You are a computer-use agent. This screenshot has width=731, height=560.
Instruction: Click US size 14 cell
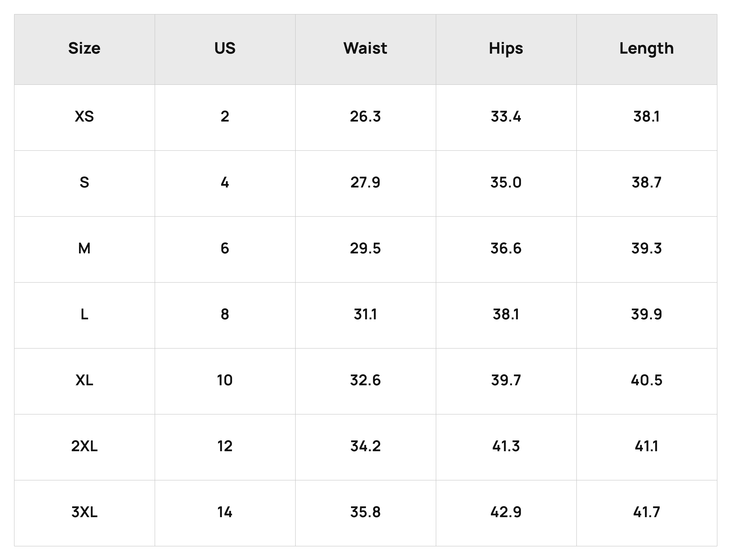pyautogui.click(x=225, y=513)
